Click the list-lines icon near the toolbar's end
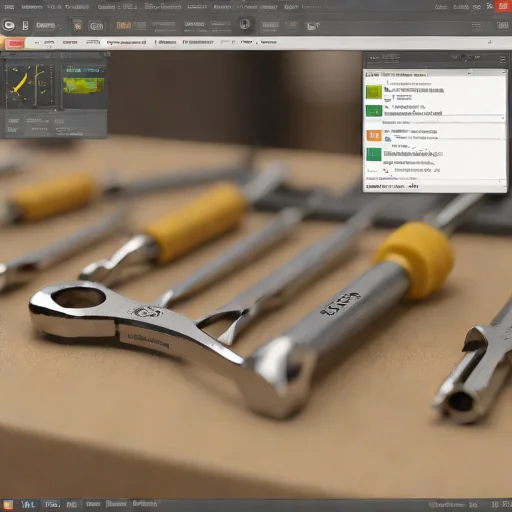512x512 pixels. pos(476,25)
